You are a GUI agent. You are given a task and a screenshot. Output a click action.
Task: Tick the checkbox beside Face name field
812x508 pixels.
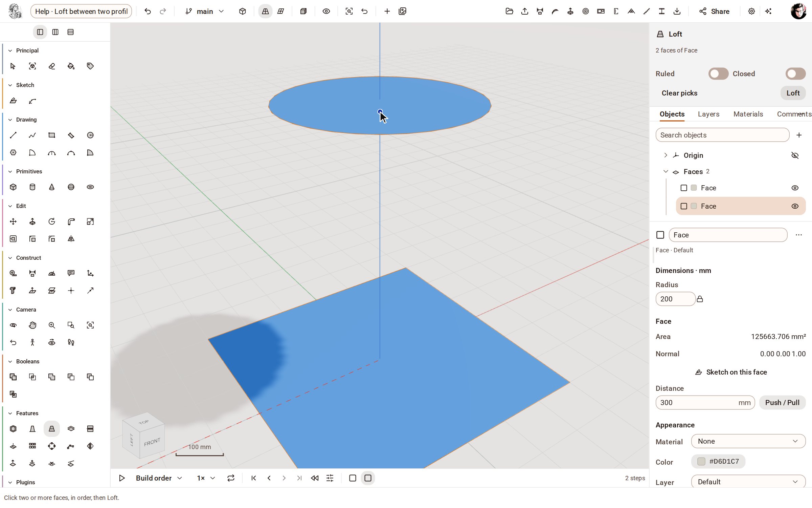coord(660,235)
